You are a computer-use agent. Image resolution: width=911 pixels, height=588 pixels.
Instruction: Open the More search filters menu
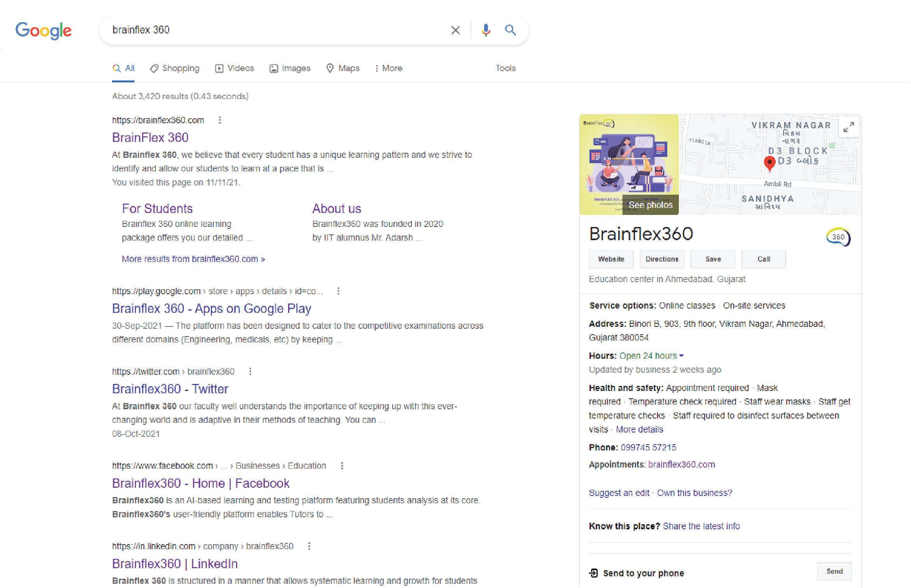coord(388,68)
